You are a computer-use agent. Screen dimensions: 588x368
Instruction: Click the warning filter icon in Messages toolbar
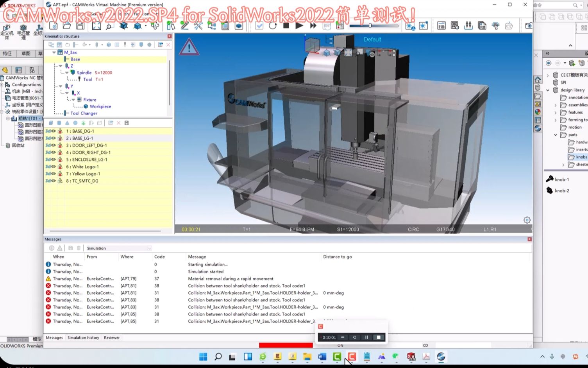point(60,248)
